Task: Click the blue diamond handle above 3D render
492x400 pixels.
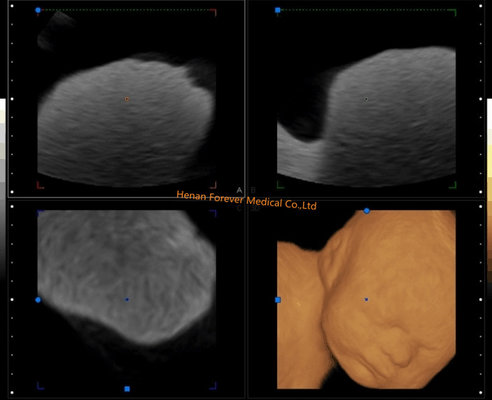Action: 366,211
